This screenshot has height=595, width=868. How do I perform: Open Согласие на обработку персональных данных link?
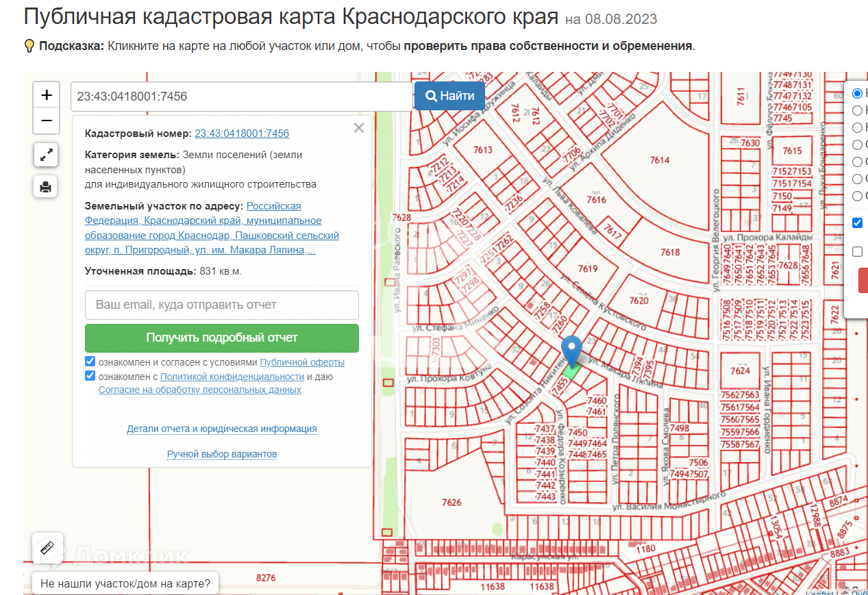pos(200,390)
